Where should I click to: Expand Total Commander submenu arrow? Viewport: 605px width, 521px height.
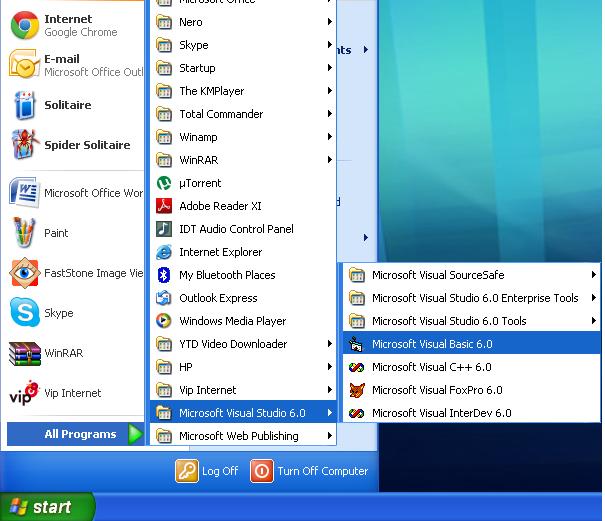tap(330, 114)
